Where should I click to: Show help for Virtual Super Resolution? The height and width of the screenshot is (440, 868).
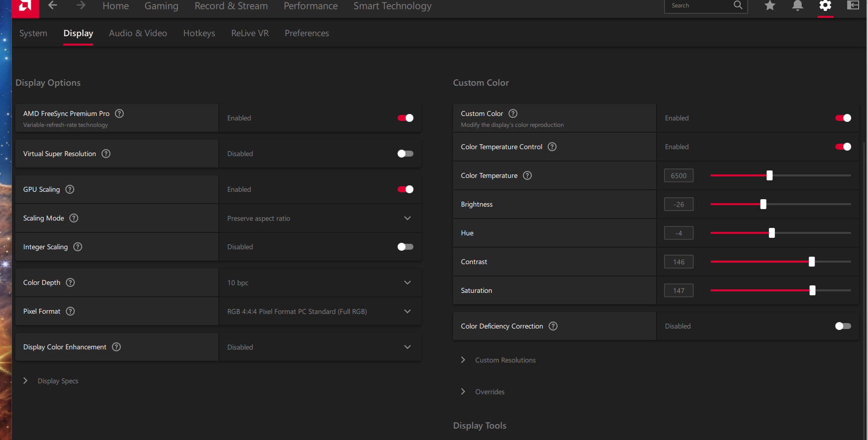(x=106, y=154)
